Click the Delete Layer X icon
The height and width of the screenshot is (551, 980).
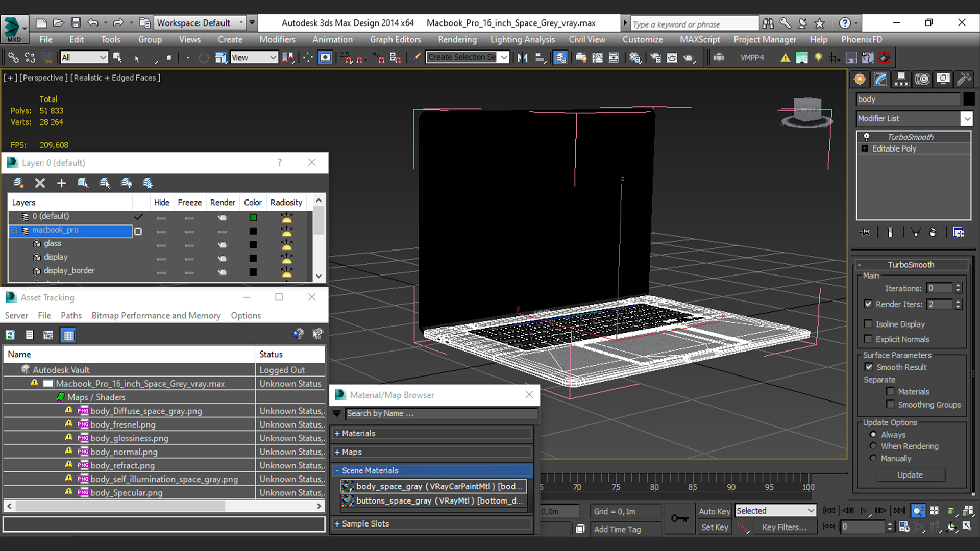pyautogui.click(x=40, y=183)
